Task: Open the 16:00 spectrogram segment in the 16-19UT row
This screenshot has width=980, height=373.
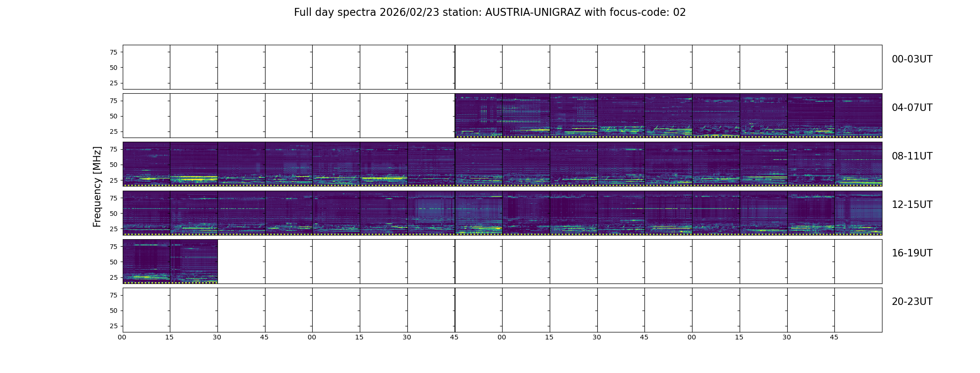Action: pos(147,262)
